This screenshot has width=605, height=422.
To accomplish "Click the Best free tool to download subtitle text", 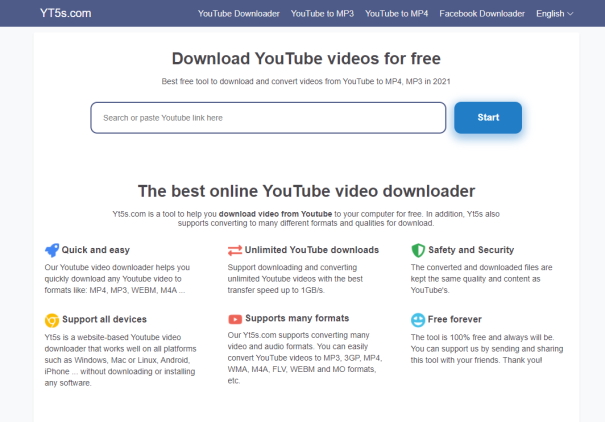I will coord(306,81).
